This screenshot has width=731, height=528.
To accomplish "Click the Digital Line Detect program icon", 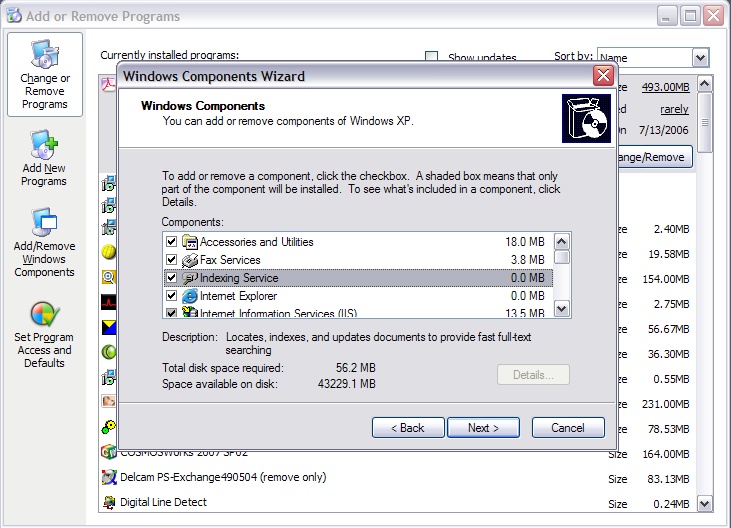I will tap(109, 502).
